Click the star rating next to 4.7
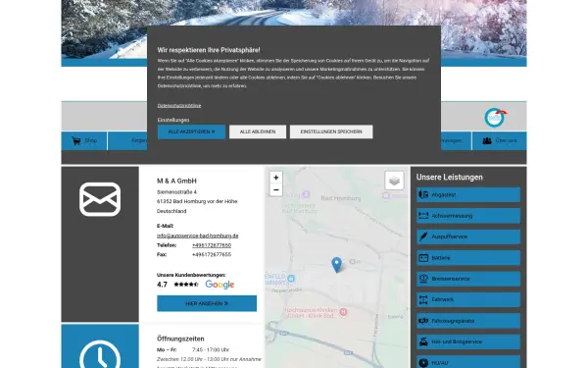The width and height of the screenshot is (588, 368). [186, 285]
